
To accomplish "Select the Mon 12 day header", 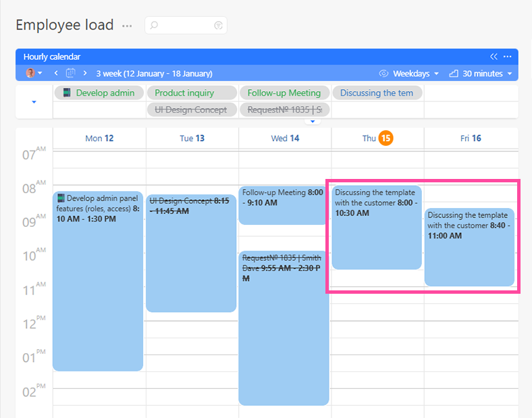I will tap(99, 138).
